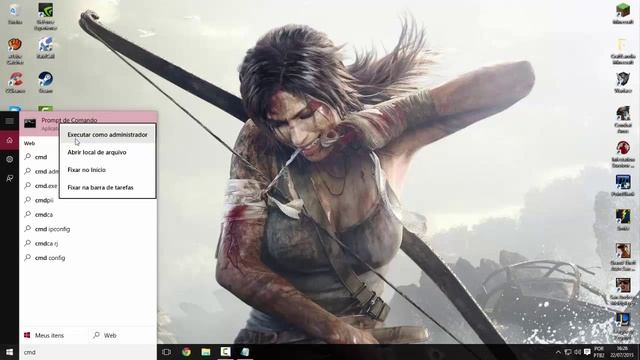Select Abrir local de arquivo menu entry
This screenshot has height=360, width=640.
(x=97, y=152)
